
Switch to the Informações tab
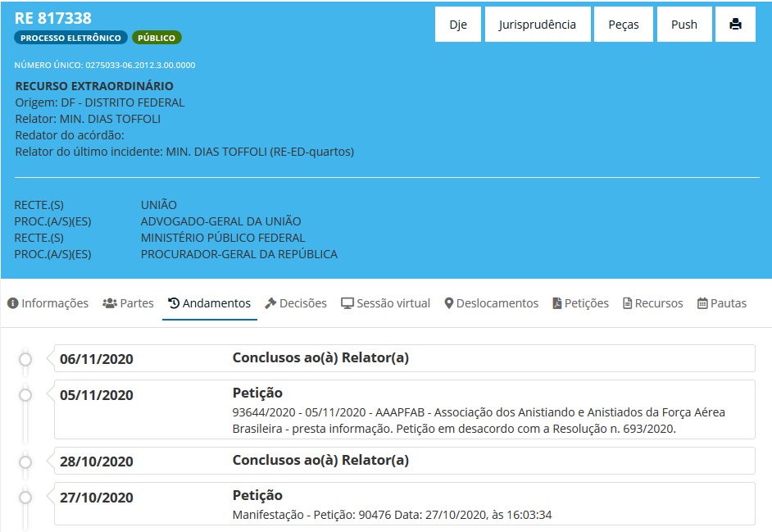click(x=48, y=303)
